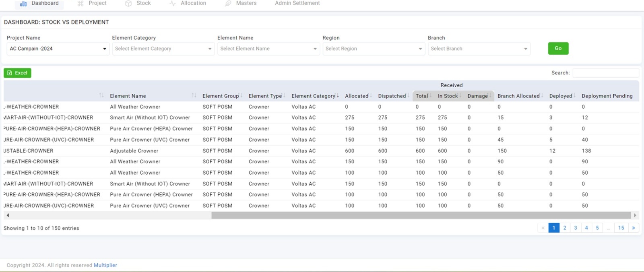
Task: Open the Select Branch dropdown
Action: click(479, 49)
